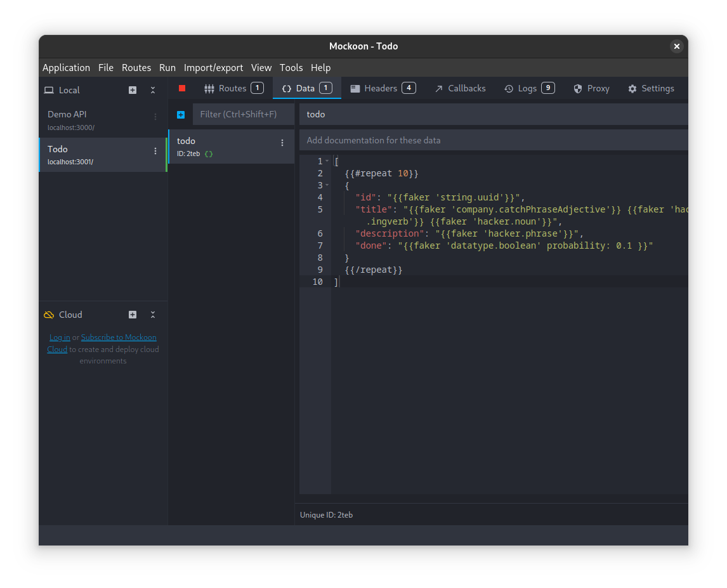Click Subscribe to Mockoon Cloud link
Viewport: 727px width, 588px height.
point(119,337)
